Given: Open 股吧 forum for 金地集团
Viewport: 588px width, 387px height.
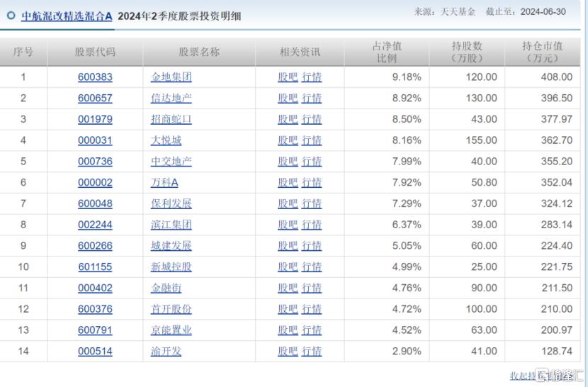Looking at the screenshot, I should (288, 77).
